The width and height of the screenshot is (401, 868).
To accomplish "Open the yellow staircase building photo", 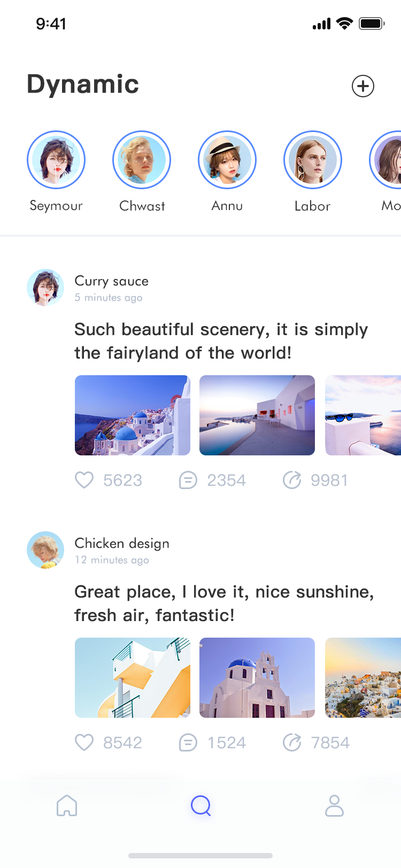I will coord(133,678).
